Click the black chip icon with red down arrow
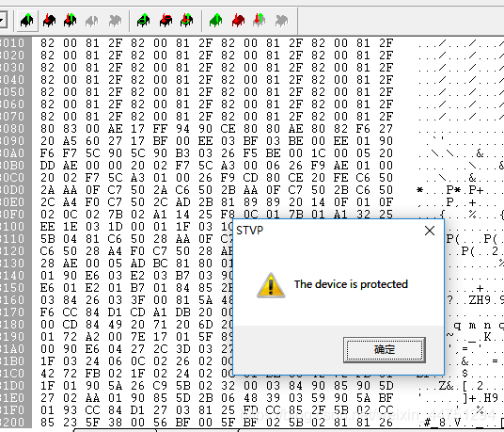 (x=49, y=21)
